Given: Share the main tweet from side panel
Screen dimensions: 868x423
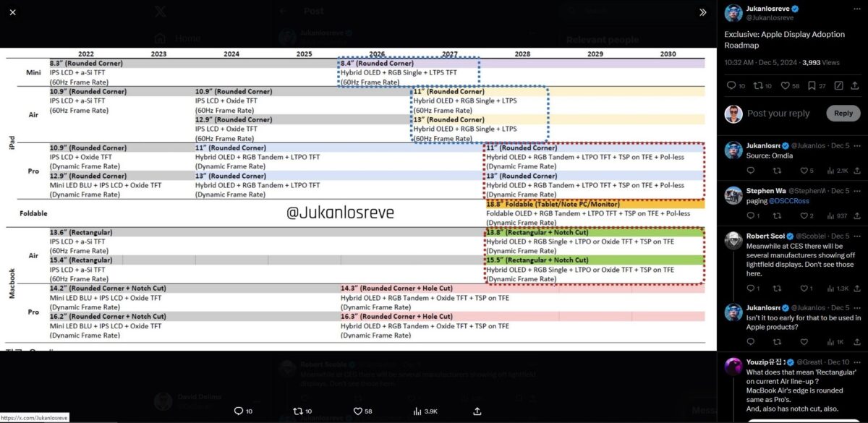Looking at the screenshot, I should 854,86.
